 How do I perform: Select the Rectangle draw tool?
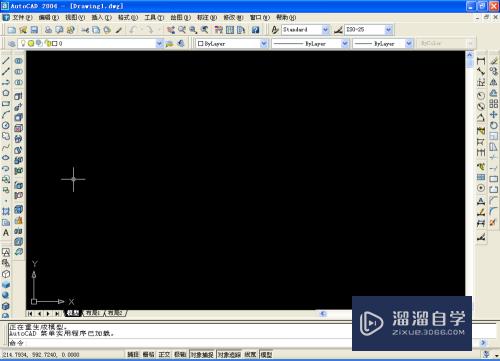pyautogui.click(x=6, y=104)
